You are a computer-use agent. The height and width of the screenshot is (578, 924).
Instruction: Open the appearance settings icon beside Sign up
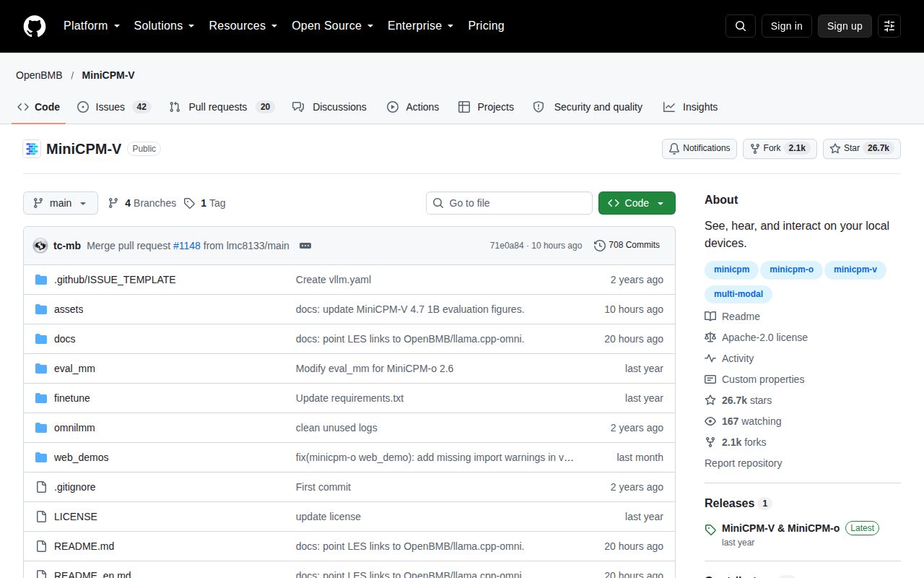(x=889, y=26)
